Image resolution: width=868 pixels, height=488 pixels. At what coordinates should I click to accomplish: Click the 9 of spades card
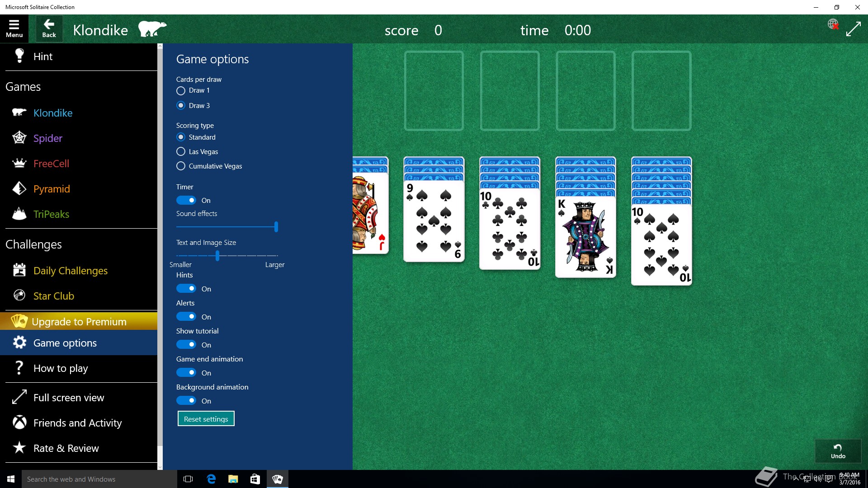tap(434, 221)
